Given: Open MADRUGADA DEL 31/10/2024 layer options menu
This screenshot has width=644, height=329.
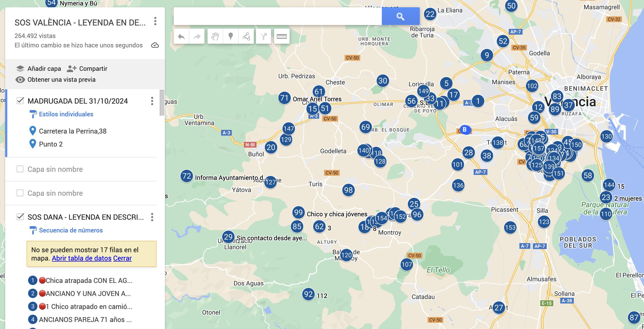Looking at the screenshot, I should click(x=152, y=101).
